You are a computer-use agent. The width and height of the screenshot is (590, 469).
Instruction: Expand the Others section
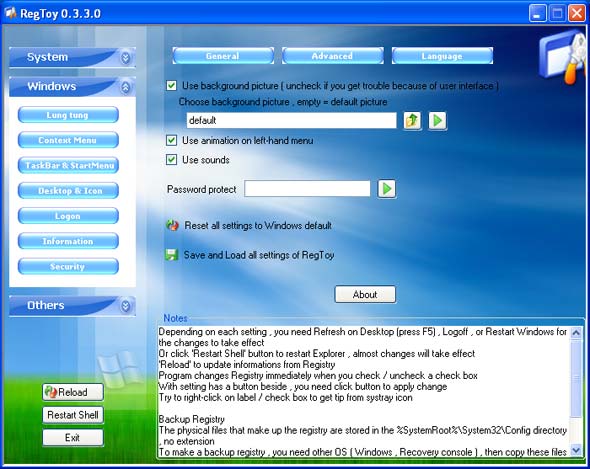tap(72, 306)
